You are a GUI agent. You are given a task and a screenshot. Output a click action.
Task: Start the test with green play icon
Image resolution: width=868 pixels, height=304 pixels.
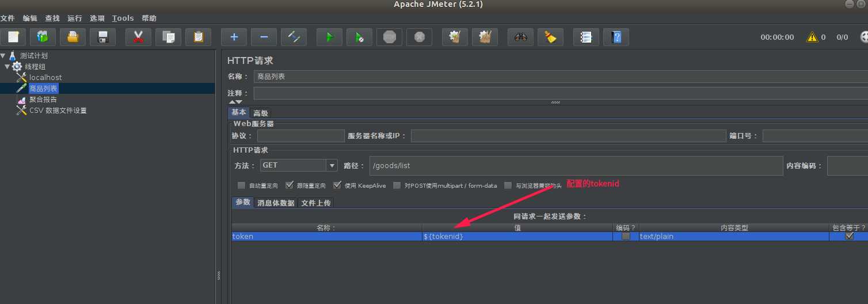[329, 37]
